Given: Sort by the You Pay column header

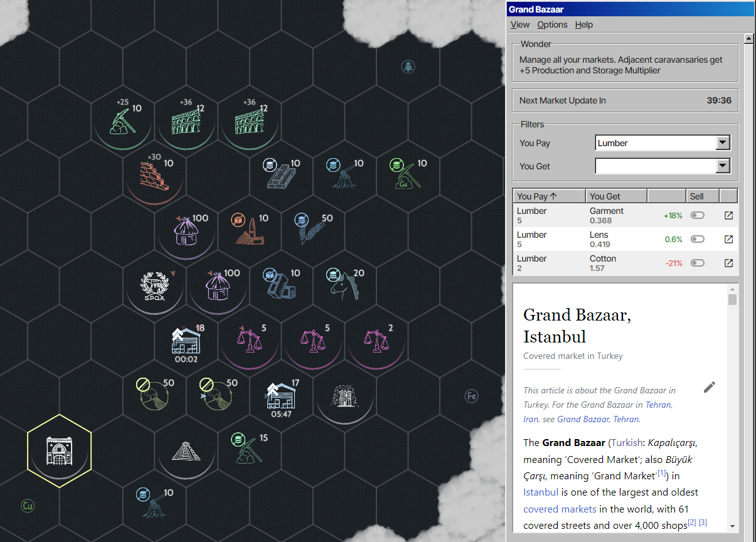Looking at the screenshot, I should point(550,196).
